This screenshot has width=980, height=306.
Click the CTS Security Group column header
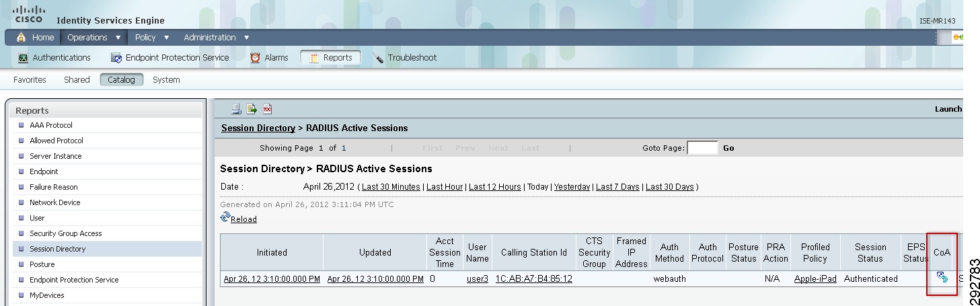tap(595, 252)
